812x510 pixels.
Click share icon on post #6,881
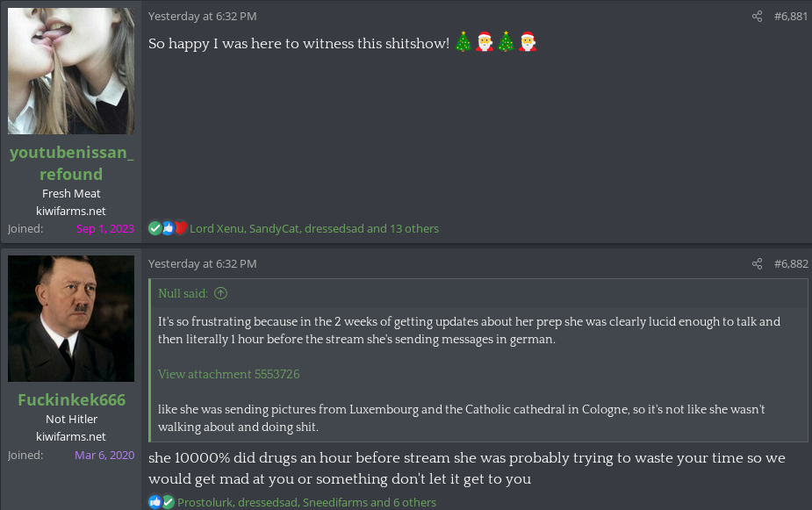pyautogui.click(x=757, y=17)
